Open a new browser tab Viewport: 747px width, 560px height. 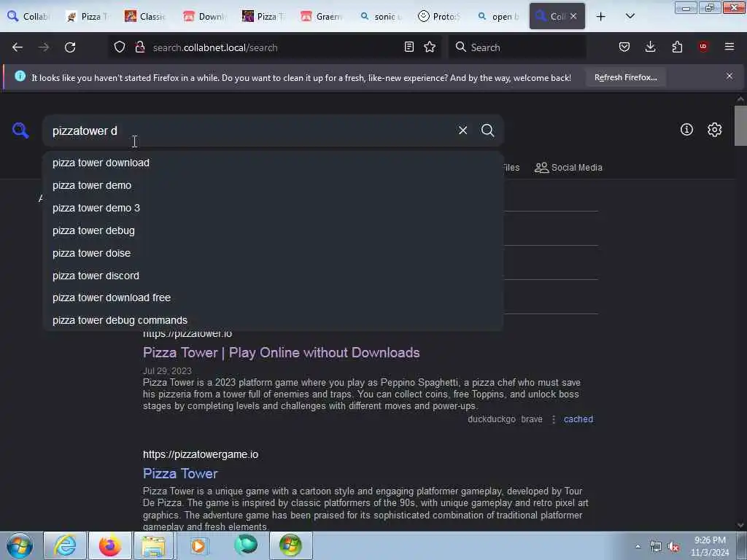click(x=601, y=17)
